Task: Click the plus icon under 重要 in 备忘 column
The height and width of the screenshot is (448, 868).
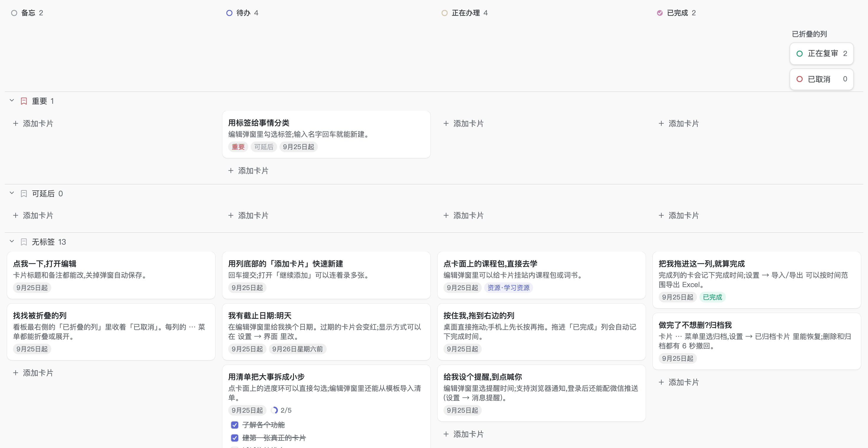Action: [16, 123]
